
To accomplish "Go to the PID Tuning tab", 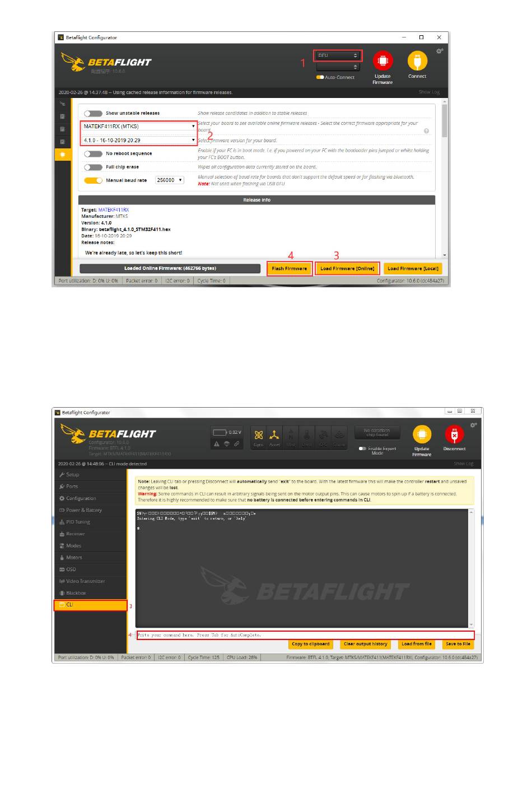I will tap(91, 522).
